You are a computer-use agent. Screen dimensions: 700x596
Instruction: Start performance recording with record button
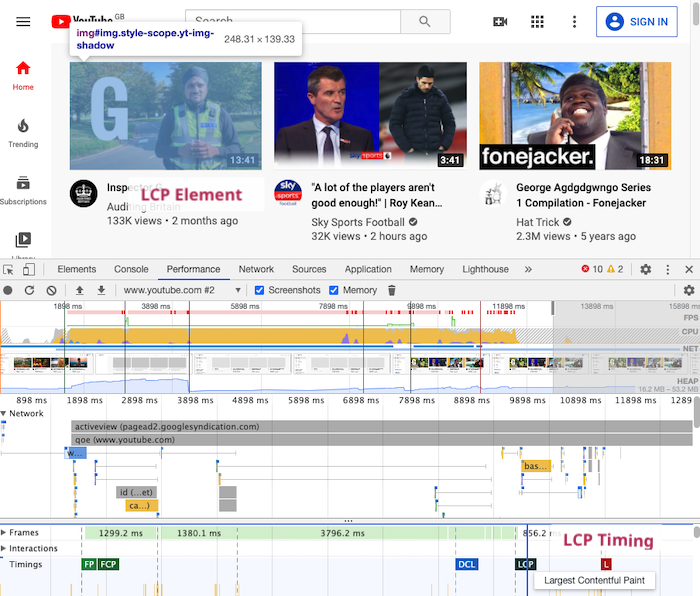point(8,290)
